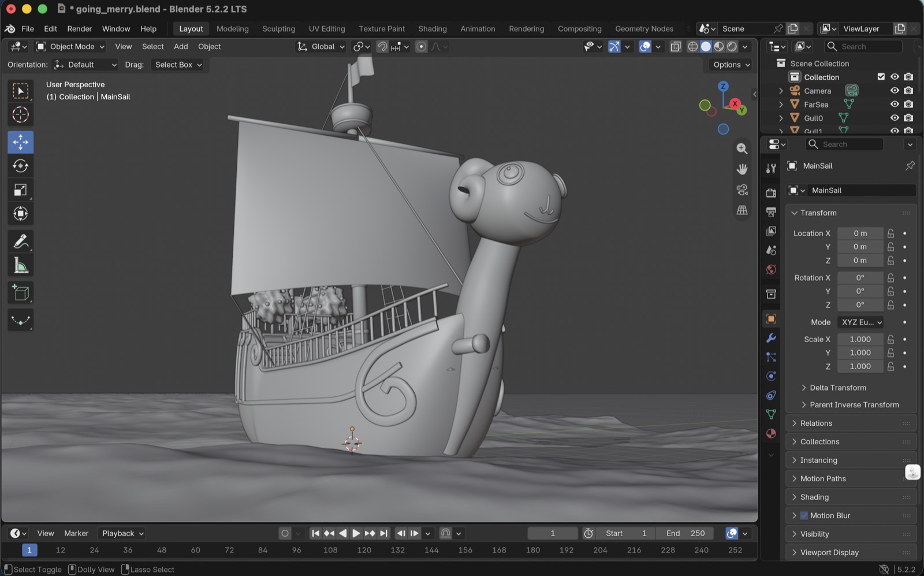Open rotation Mode XYZ Euler dropdown
The width and height of the screenshot is (924, 576).
point(860,322)
